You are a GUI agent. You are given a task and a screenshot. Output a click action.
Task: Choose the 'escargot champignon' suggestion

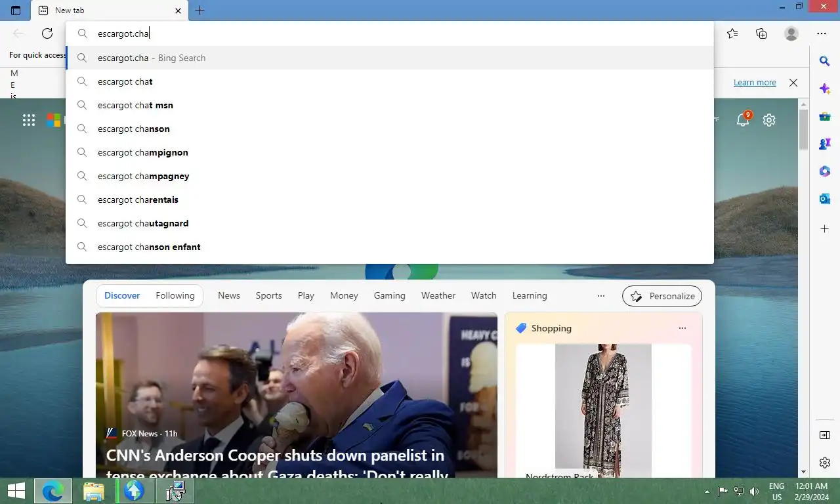tap(390, 152)
